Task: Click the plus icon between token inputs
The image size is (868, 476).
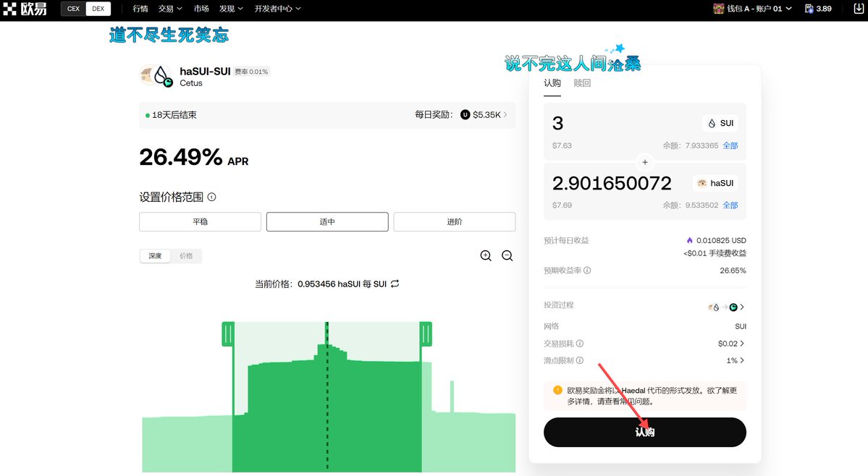Action: pyautogui.click(x=645, y=162)
